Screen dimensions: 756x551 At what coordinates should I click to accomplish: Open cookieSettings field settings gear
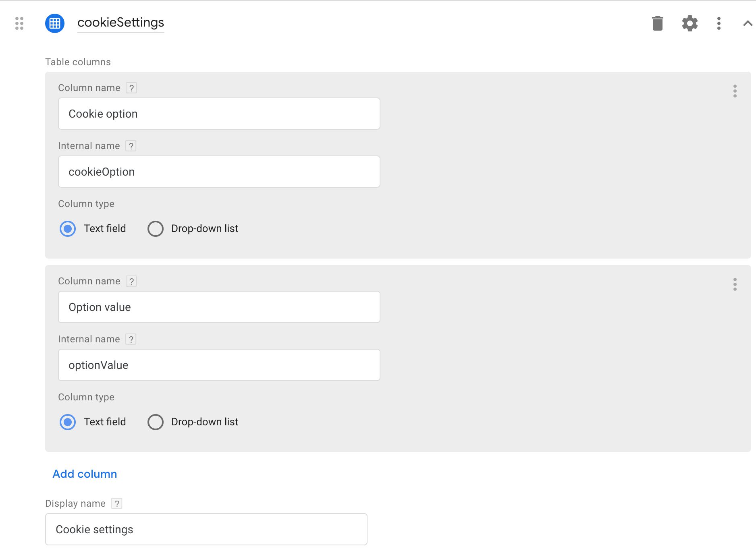pyautogui.click(x=690, y=23)
